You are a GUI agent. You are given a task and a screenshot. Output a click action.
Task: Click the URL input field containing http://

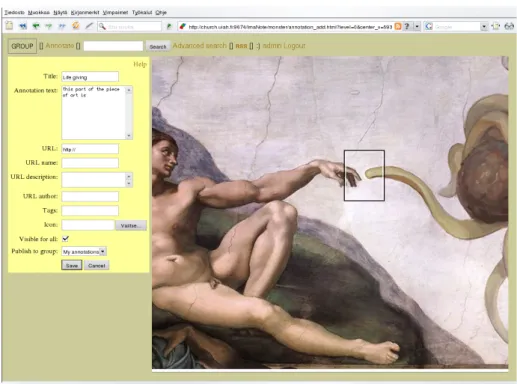[x=90, y=149]
